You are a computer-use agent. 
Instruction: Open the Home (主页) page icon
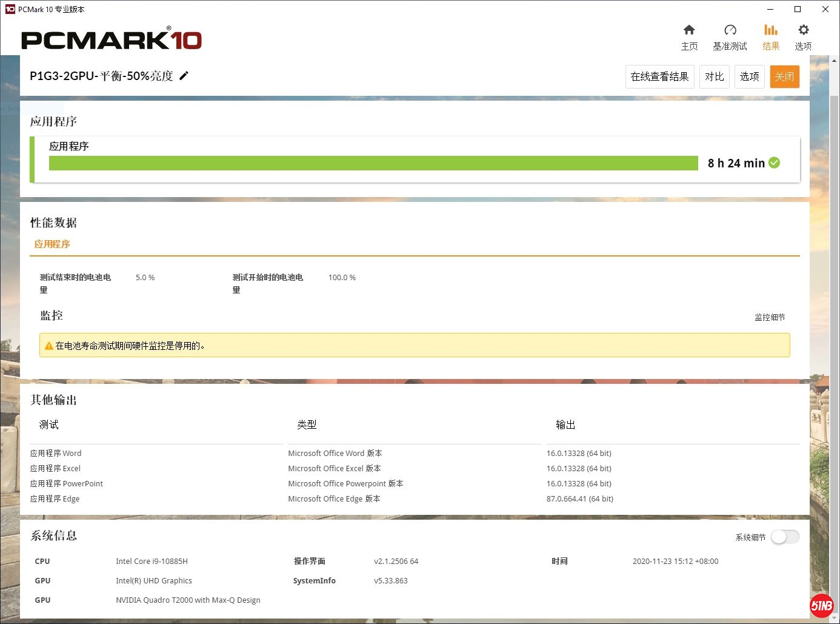pos(689,30)
